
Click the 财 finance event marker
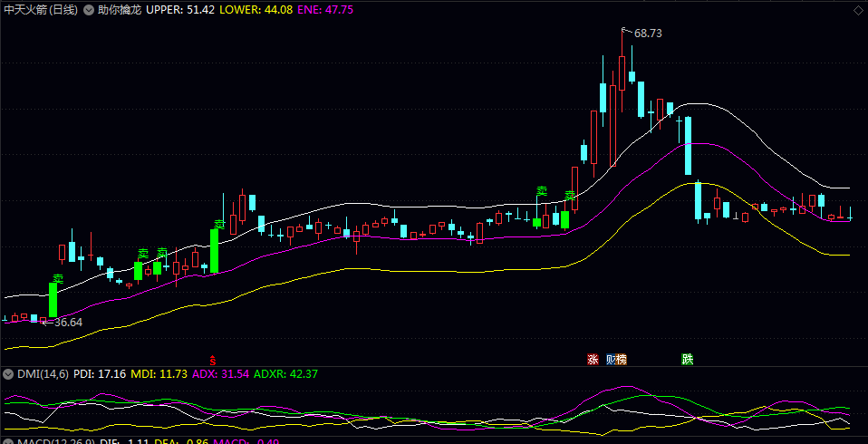click(x=612, y=360)
